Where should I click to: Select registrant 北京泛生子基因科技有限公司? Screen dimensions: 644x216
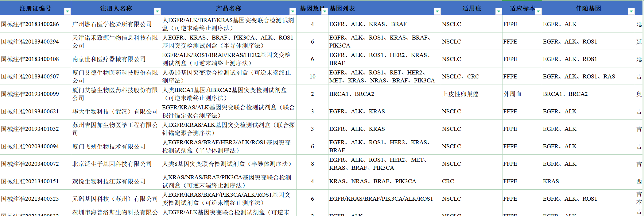116,164
